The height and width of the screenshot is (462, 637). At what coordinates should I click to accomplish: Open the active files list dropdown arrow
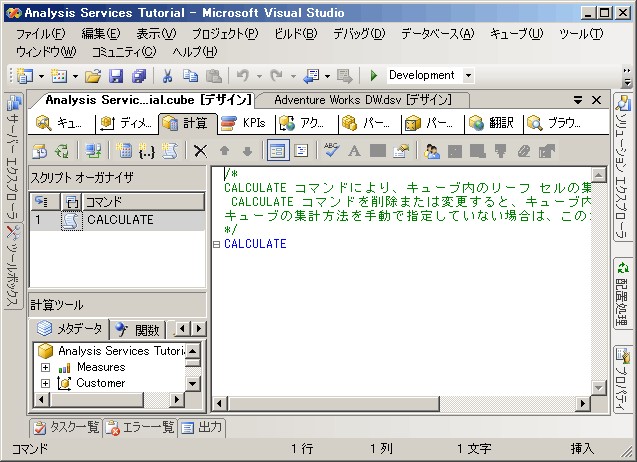pyautogui.click(x=578, y=100)
